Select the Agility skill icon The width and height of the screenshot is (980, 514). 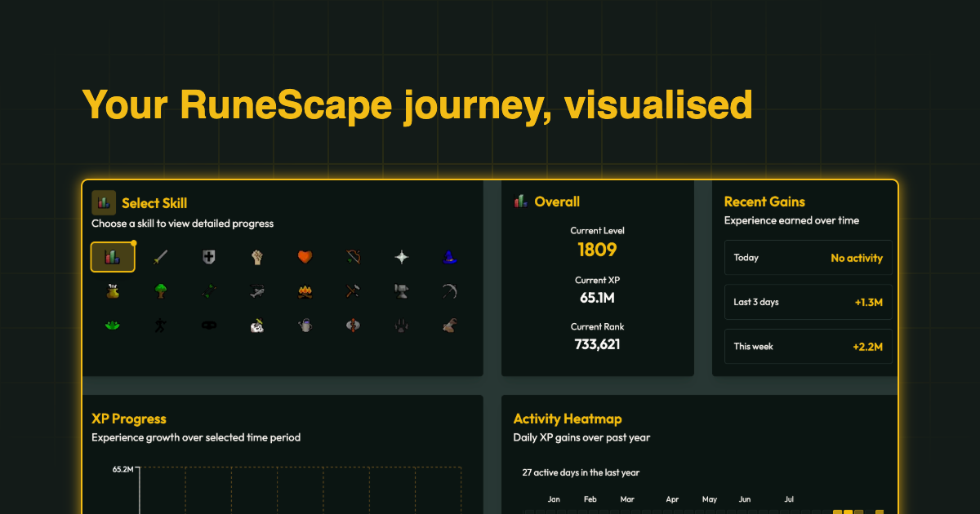(x=160, y=326)
